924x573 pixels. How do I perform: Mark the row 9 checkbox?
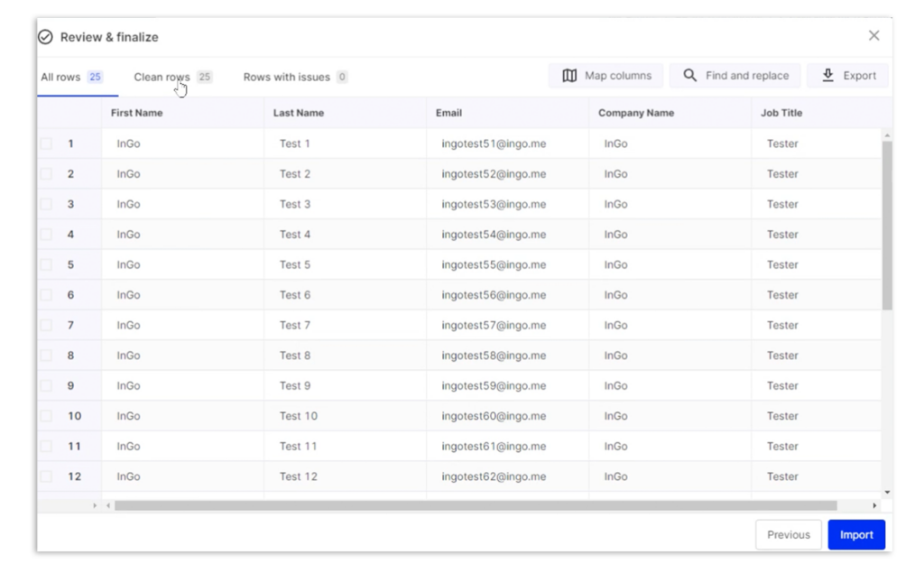[x=46, y=385]
